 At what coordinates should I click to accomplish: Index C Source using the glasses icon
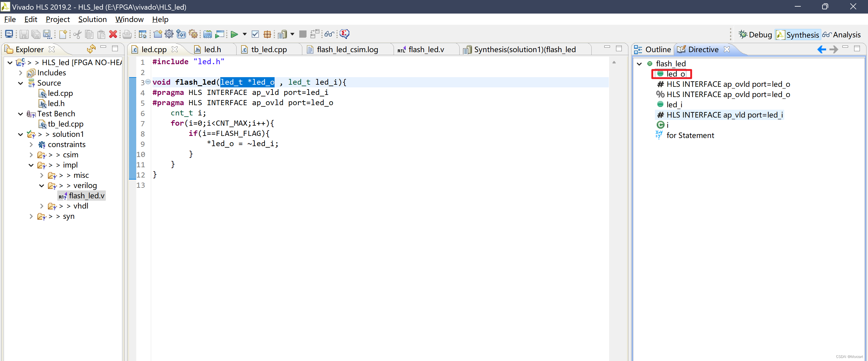329,34
